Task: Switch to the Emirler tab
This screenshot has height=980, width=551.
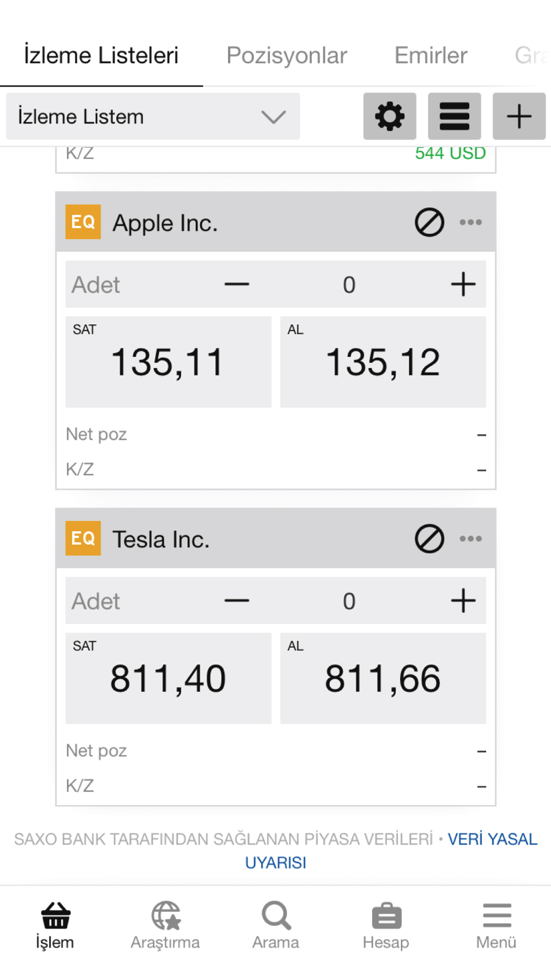Action: pyautogui.click(x=431, y=56)
